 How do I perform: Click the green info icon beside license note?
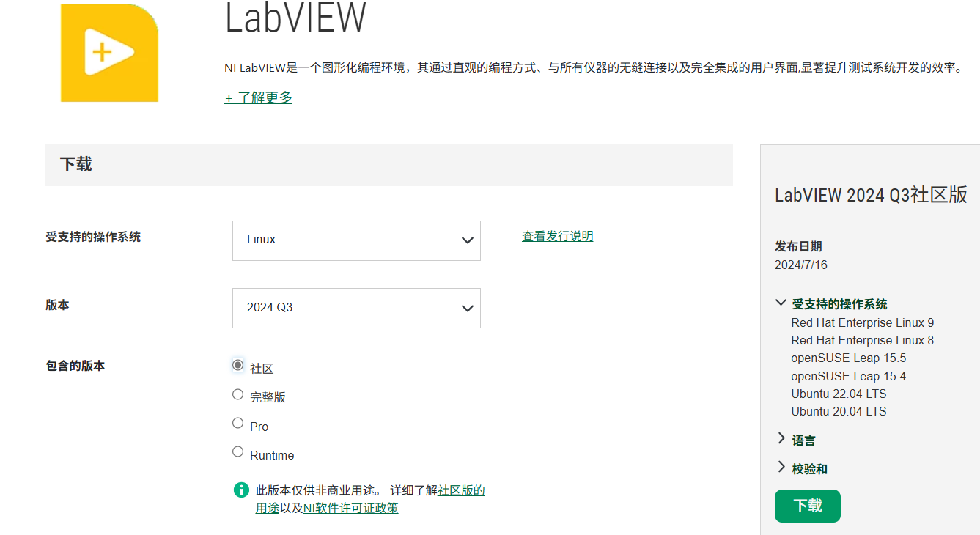coord(240,490)
